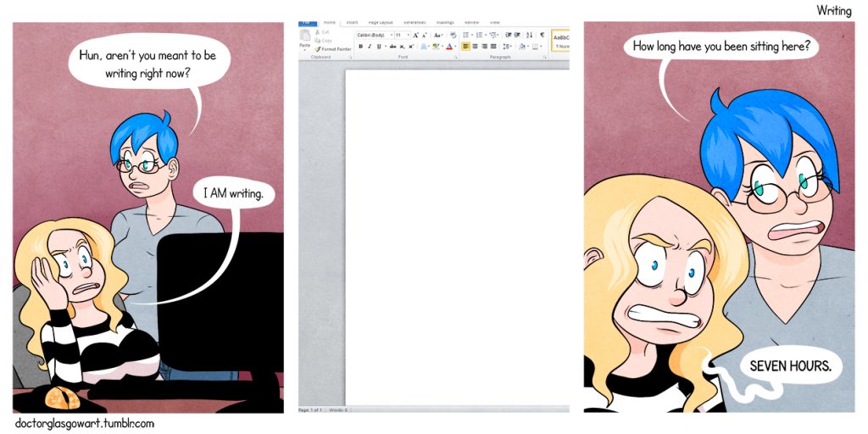Viewport: 868px width, 434px height.
Task: Open the Page Layout ribbon tab
Action: click(379, 22)
